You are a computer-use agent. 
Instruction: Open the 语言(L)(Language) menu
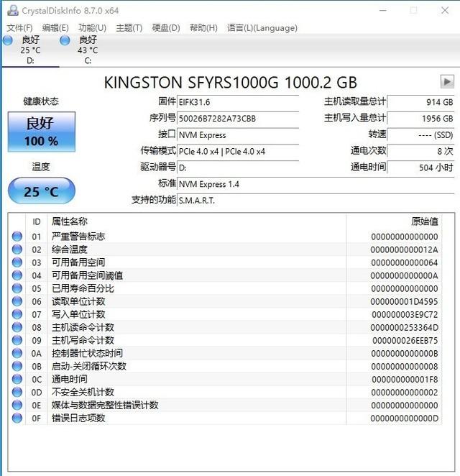262,28
